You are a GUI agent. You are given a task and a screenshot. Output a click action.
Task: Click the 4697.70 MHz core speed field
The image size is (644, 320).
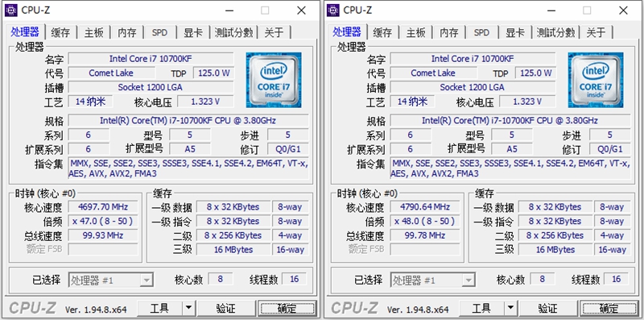(x=103, y=207)
